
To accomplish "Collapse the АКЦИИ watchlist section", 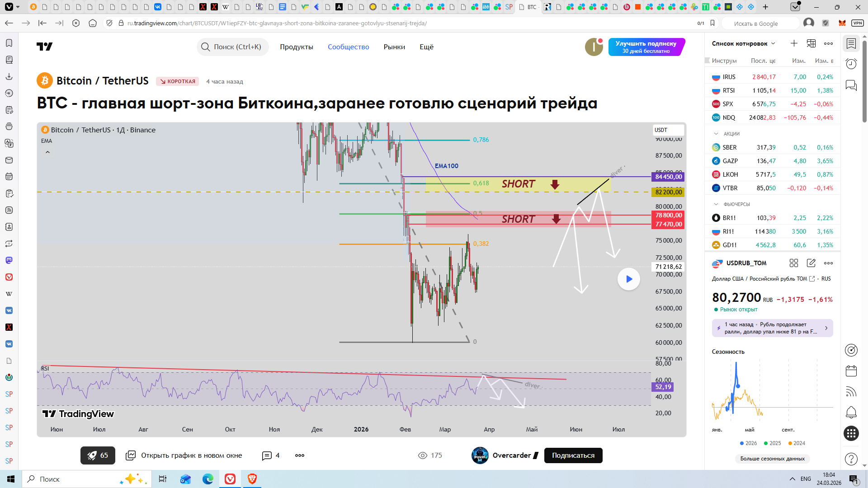I will click(716, 134).
